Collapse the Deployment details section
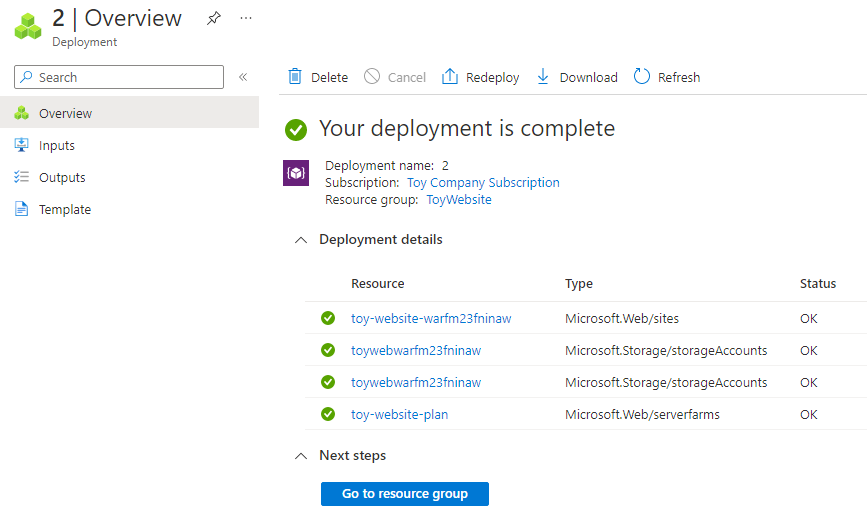This screenshot has width=867, height=517. tap(301, 240)
